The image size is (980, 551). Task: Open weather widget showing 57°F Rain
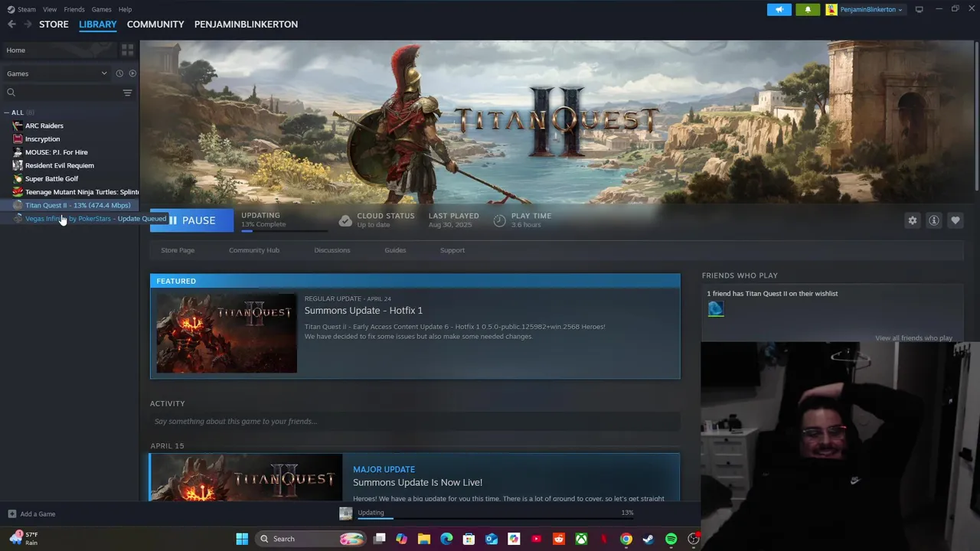click(x=24, y=539)
